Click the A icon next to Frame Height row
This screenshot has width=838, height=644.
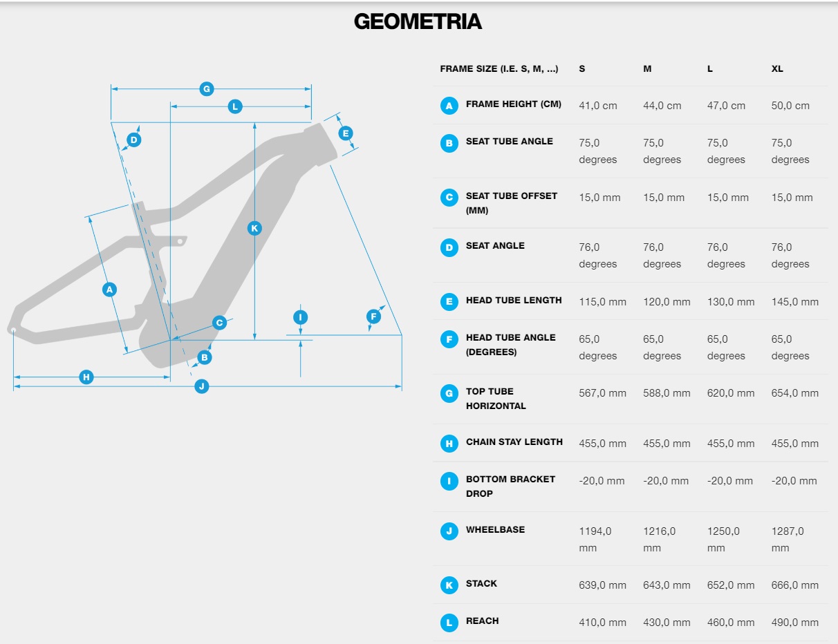point(449,106)
